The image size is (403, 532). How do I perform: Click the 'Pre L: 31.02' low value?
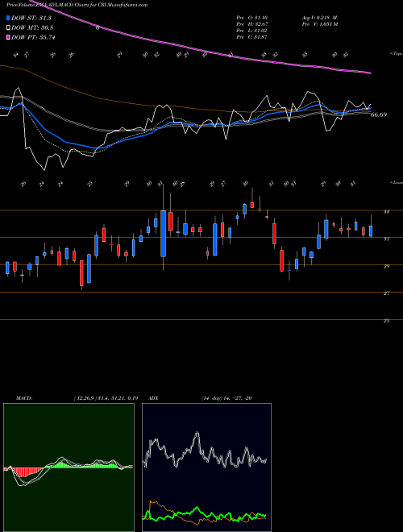pyautogui.click(x=251, y=31)
